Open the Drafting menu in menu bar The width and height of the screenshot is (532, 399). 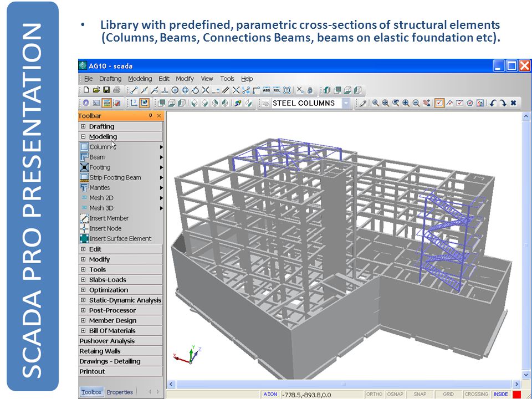click(110, 79)
